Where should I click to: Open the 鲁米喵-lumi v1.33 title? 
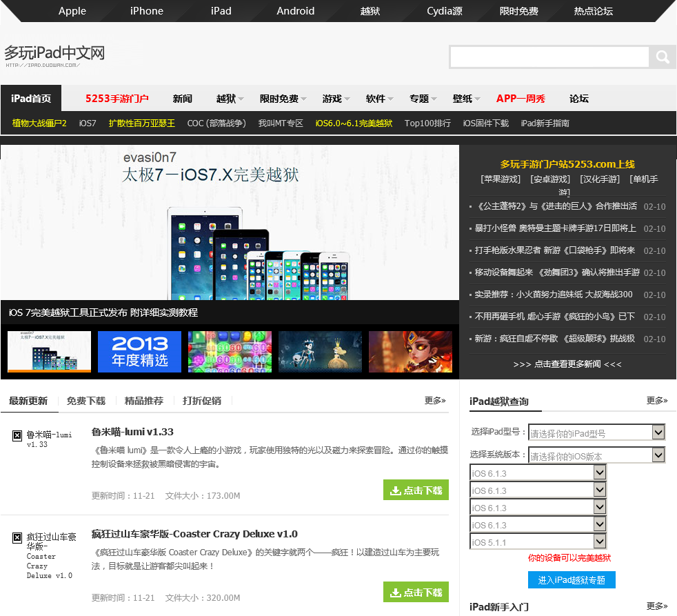(132, 432)
